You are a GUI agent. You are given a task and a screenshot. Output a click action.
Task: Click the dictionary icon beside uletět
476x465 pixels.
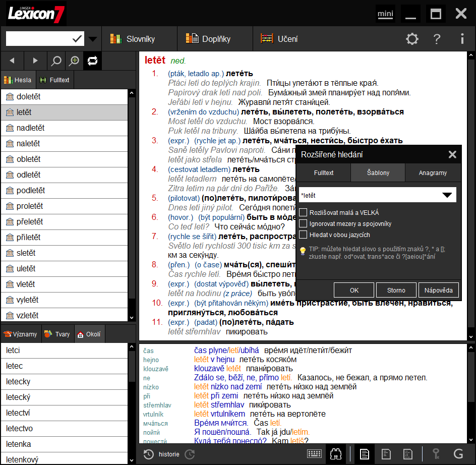(x=10, y=268)
